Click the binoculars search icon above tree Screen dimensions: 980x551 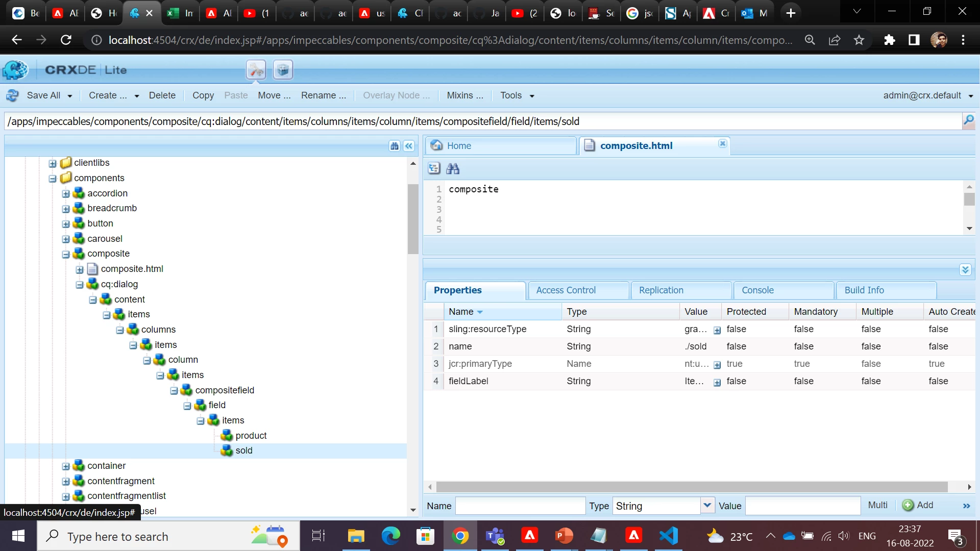395,146
